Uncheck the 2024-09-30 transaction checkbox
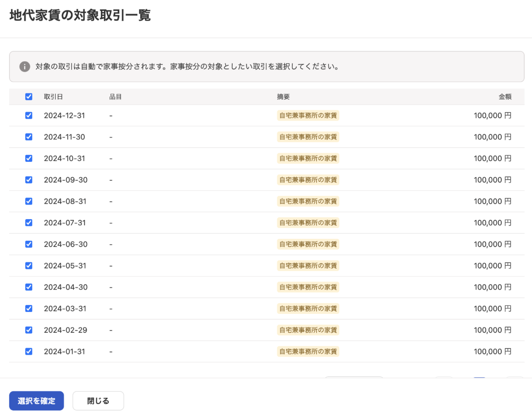The height and width of the screenshot is (416, 532). point(29,180)
